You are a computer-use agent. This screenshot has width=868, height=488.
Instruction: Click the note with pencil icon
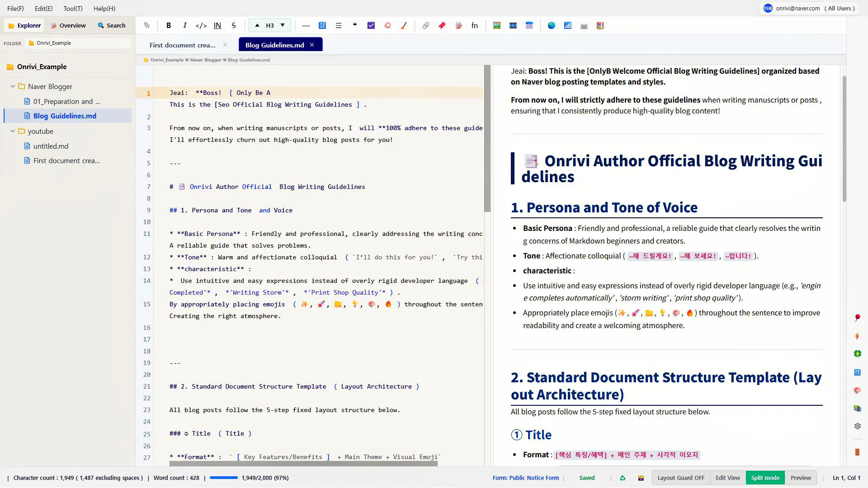(x=458, y=26)
